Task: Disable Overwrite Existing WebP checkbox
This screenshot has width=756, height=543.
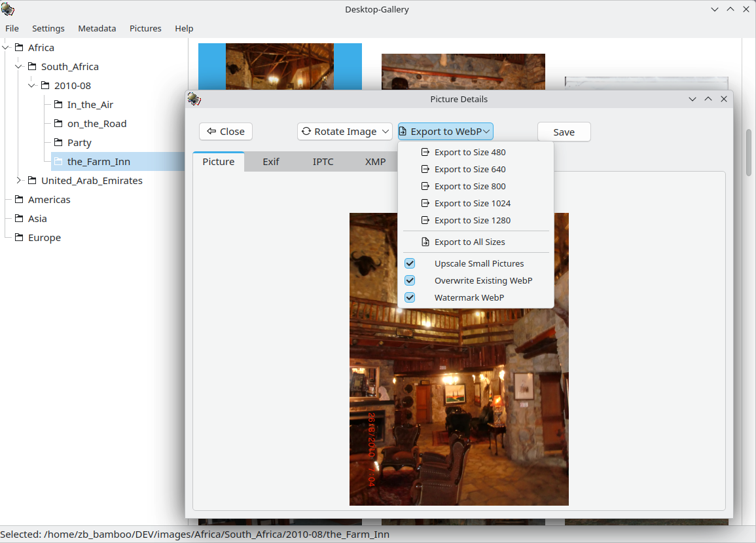Action: click(x=410, y=281)
